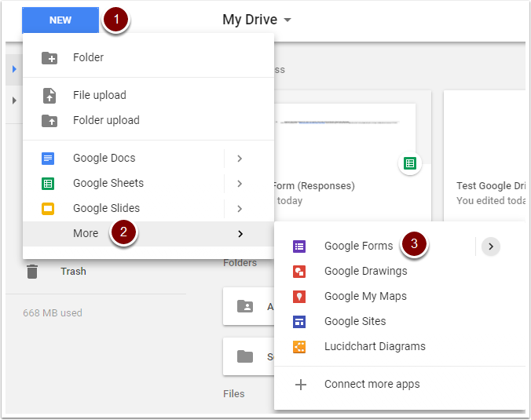Select Google Forms in the submenu
531x420 pixels.
(x=359, y=246)
